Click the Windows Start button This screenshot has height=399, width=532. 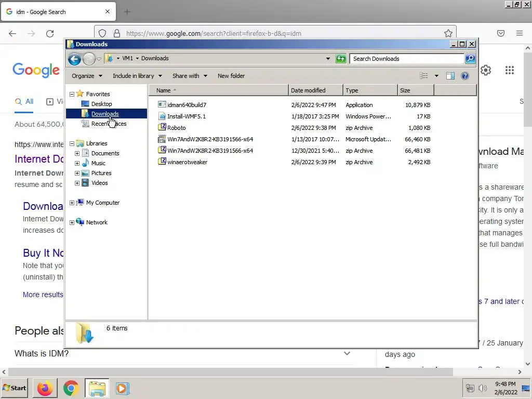(x=14, y=388)
